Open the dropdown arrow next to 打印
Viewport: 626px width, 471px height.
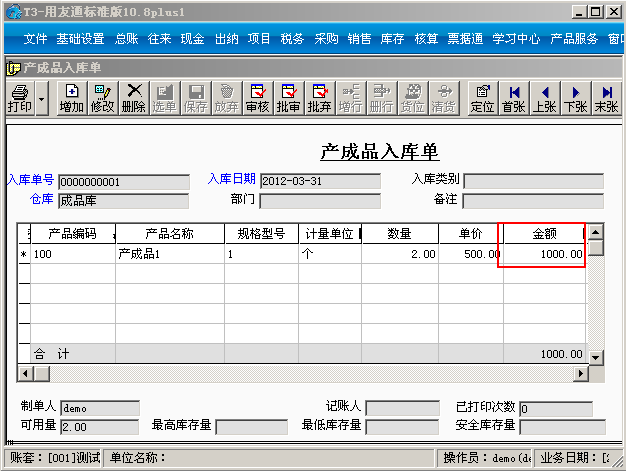(x=42, y=98)
